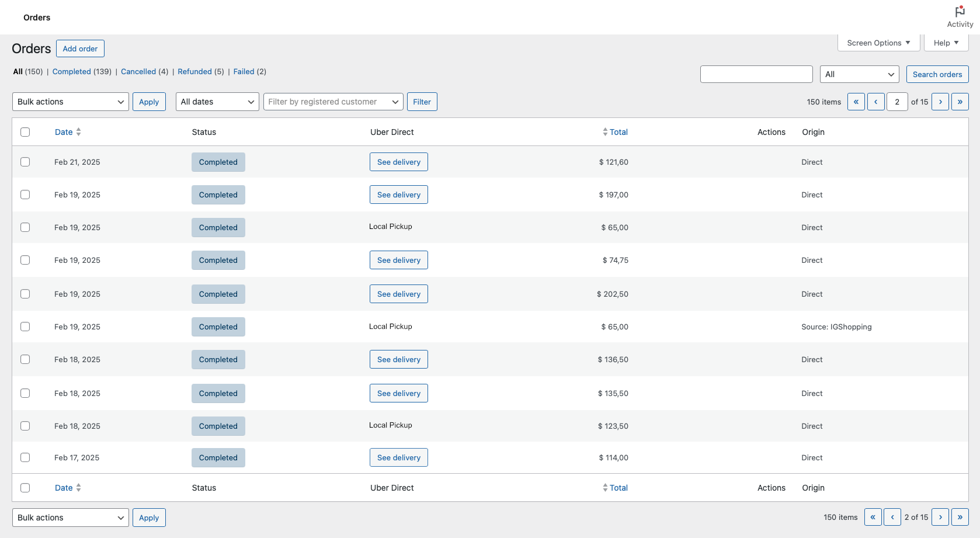Click the bottom pagination right chevron
Screen dimensions: 980x538
coord(940,517)
